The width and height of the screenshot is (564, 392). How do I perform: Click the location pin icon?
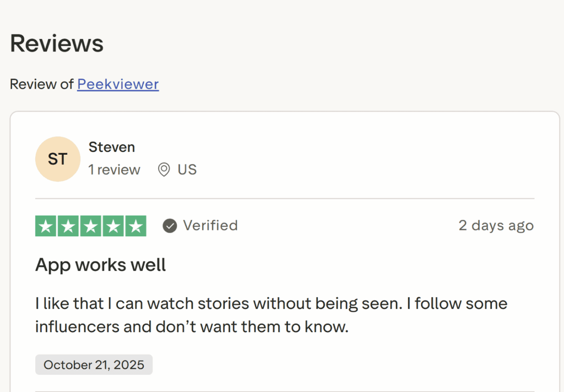click(164, 170)
